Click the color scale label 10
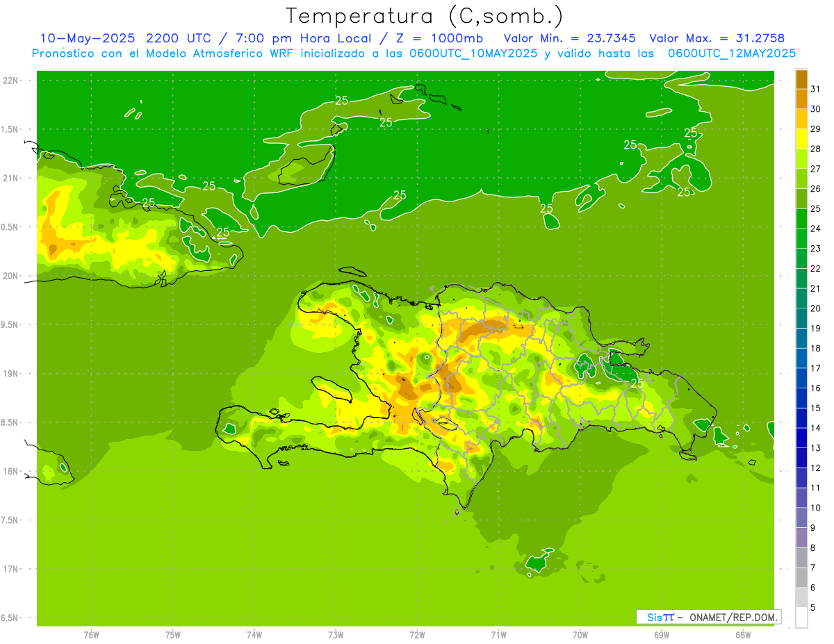The width and height of the screenshot is (834, 644). (815, 508)
